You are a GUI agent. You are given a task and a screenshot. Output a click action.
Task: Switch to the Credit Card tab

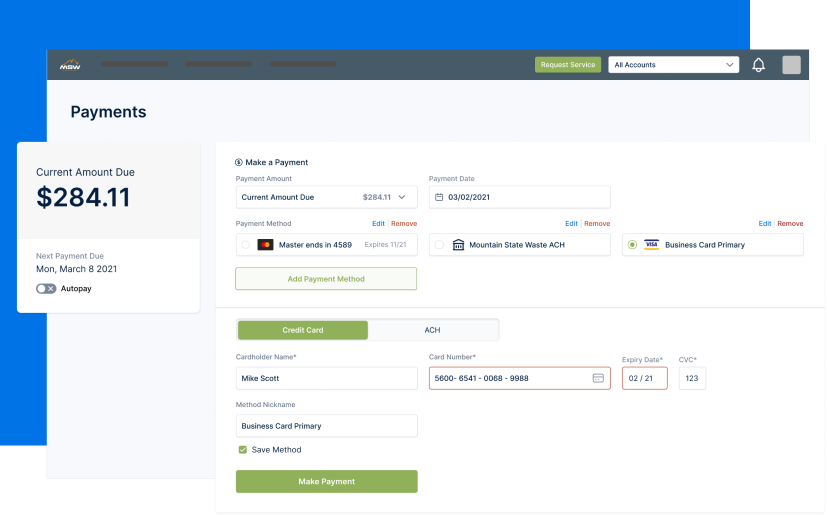tap(303, 330)
